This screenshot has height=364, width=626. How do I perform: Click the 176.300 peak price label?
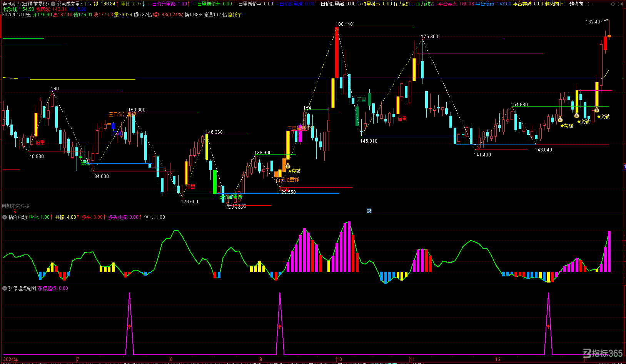[x=429, y=37]
